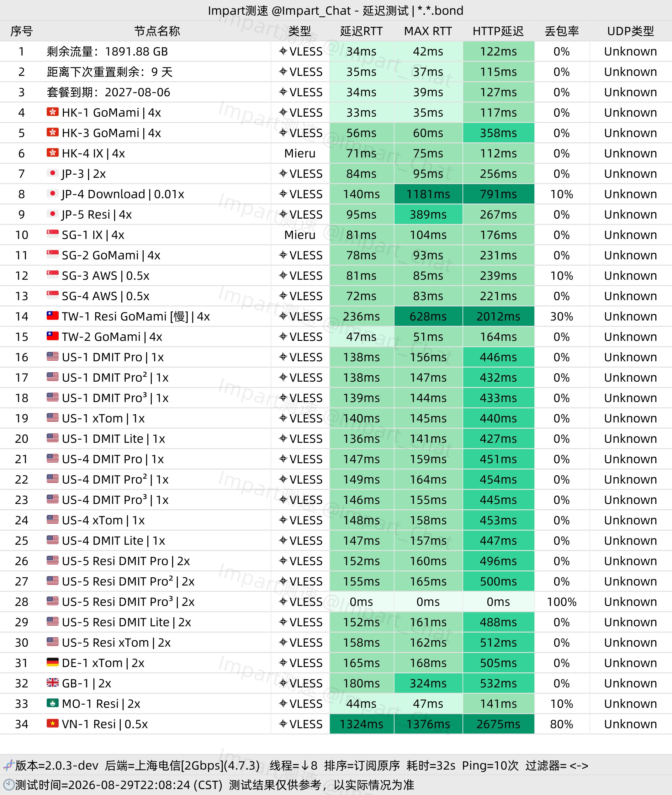The height and width of the screenshot is (795, 672).
Task: Click the Japan flag next to JP-4 Download
Action: coord(53,193)
